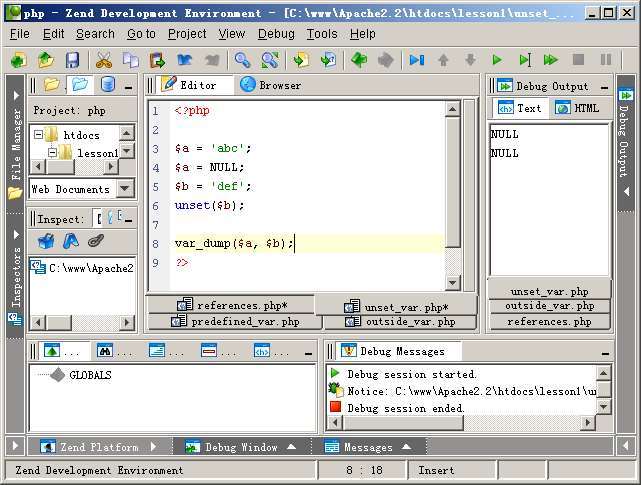Click the Notice message in Debug Messages
Image resolution: width=641 pixels, height=485 pixels.
click(463, 391)
